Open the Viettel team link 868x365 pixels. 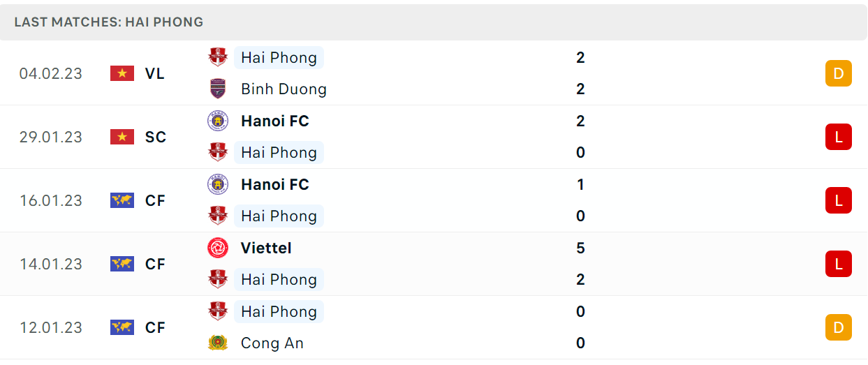click(266, 248)
